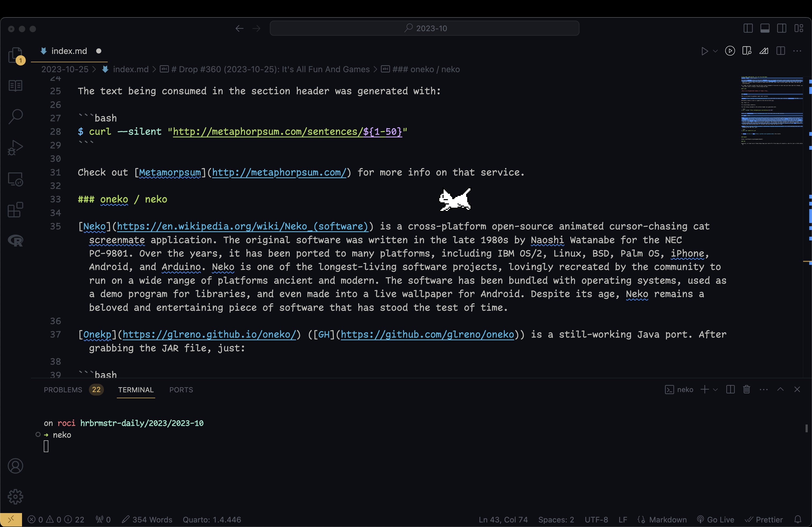Switch to the Problems tab
The height and width of the screenshot is (527, 812).
coord(63,390)
